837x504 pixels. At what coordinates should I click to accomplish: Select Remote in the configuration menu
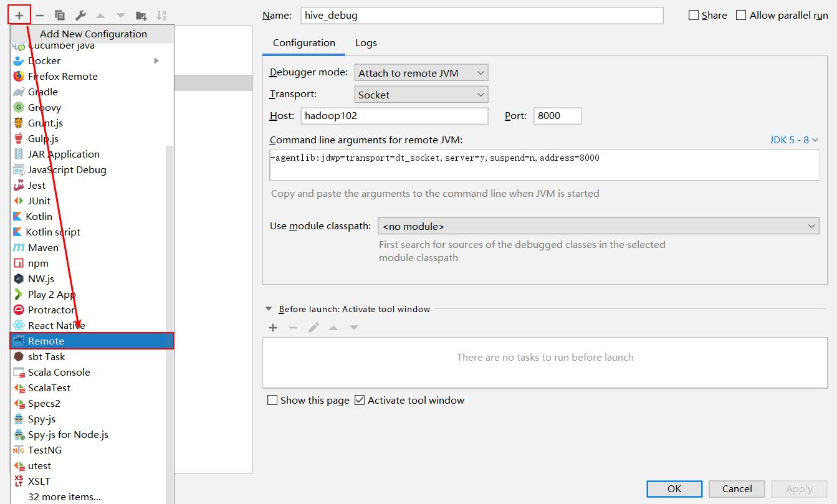point(92,341)
